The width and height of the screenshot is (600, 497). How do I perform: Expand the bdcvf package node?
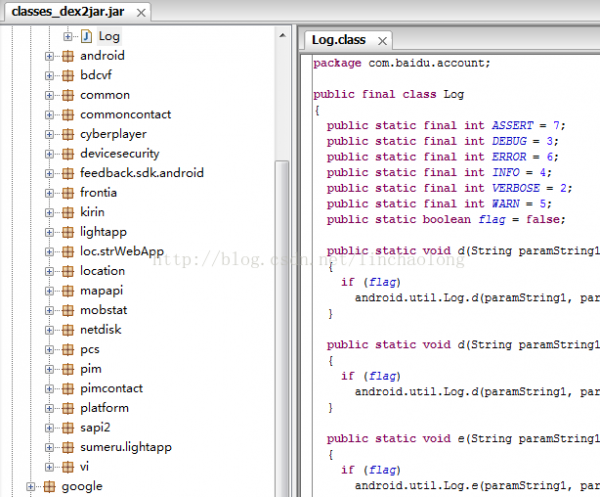coord(49,76)
